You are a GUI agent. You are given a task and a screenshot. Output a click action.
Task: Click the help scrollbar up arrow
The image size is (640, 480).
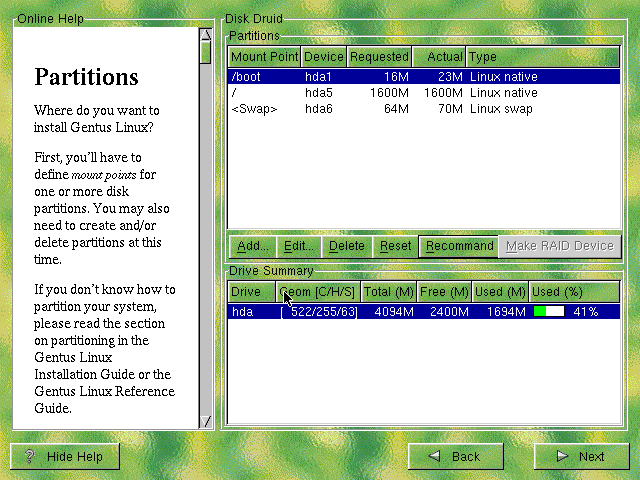click(206, 34)
